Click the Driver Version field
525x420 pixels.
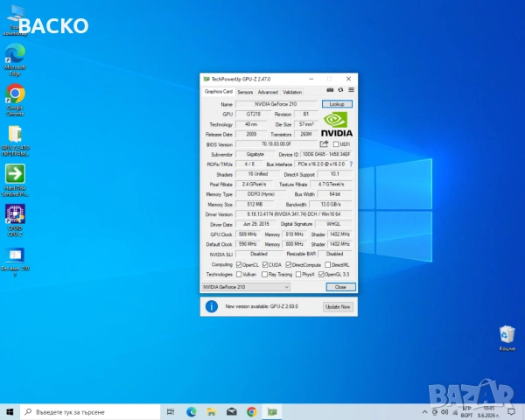tap(294, 214)
